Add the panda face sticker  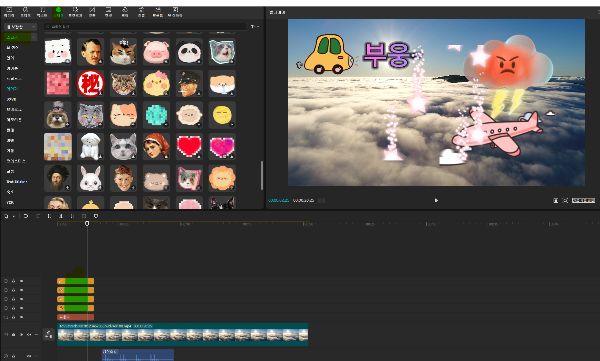coord(189,51)
